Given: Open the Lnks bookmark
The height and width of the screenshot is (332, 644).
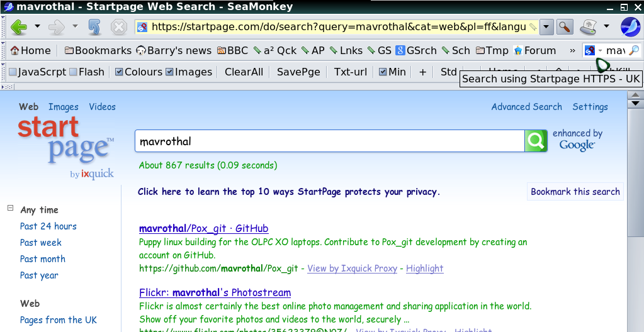Looking at the screenshot, I should (x=346, y=50).
